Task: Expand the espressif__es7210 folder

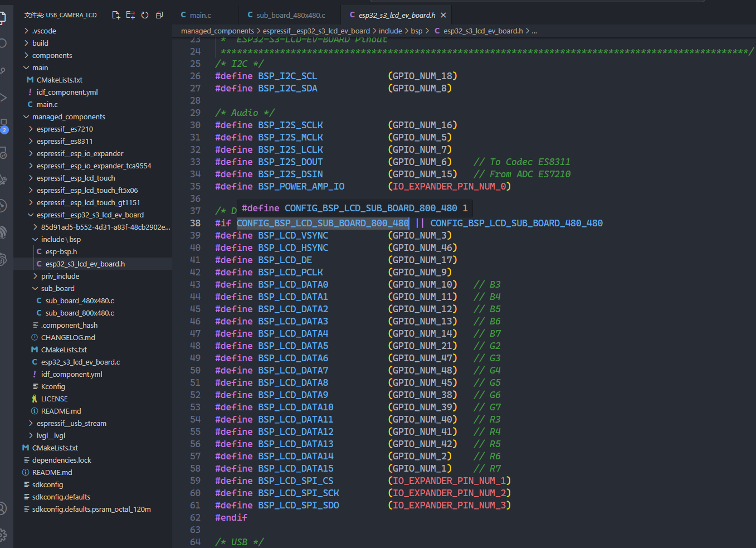Action: tap(31, 129)
